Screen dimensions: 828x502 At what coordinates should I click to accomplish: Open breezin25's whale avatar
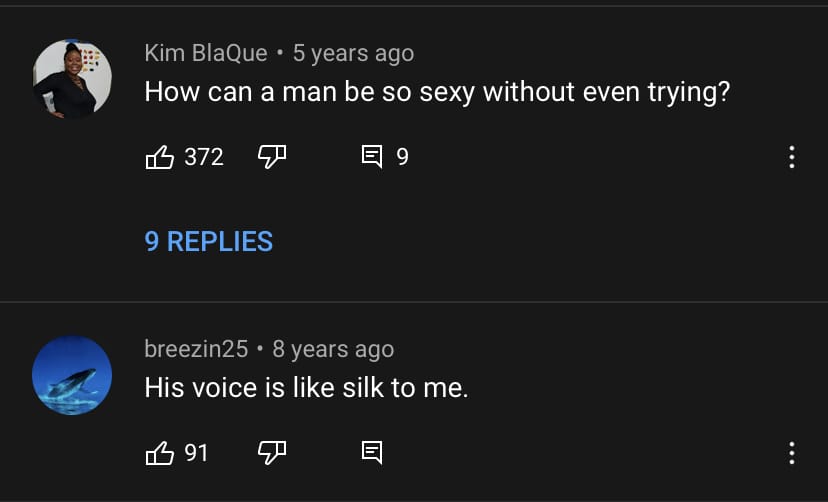pos(72,375)
